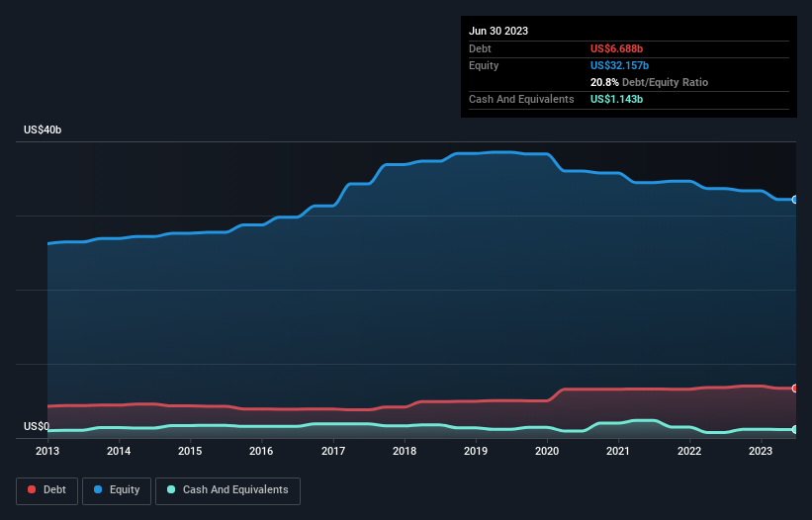
Task: Click the red Debt endpoint marker
Action: pos(795,389)
